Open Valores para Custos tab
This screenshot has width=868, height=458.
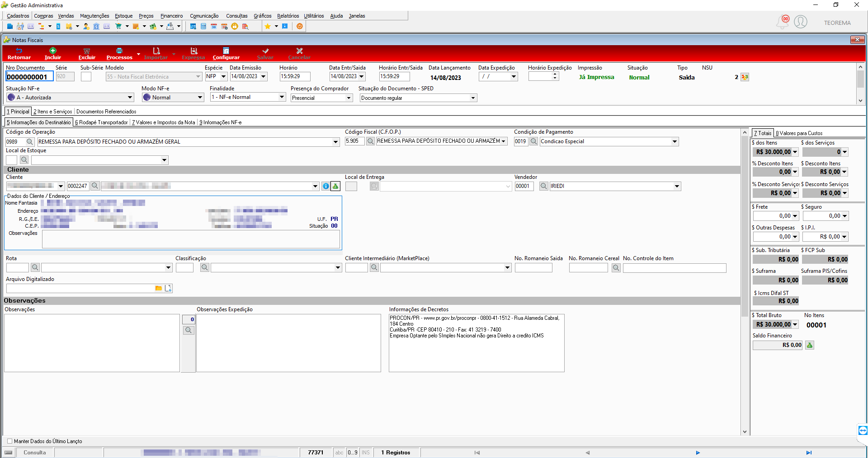point(799,133)
